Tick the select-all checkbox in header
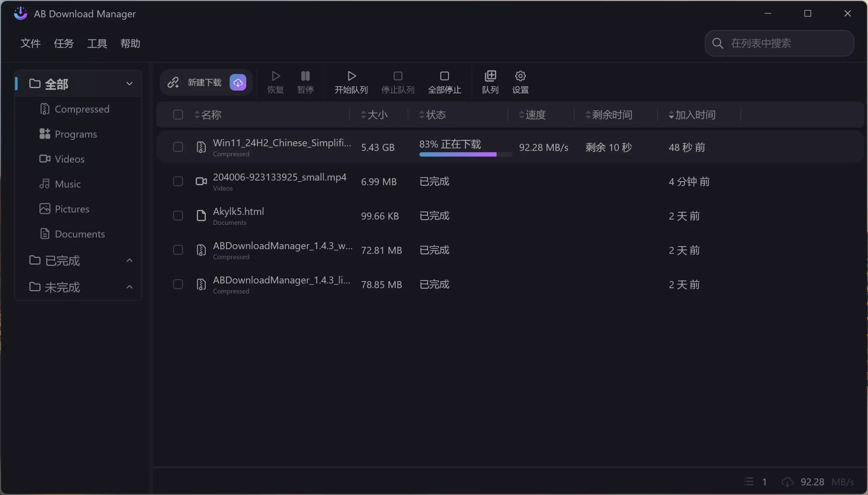Image resolution: width=868 pixels, height=495 pixels. coord(178,114)
